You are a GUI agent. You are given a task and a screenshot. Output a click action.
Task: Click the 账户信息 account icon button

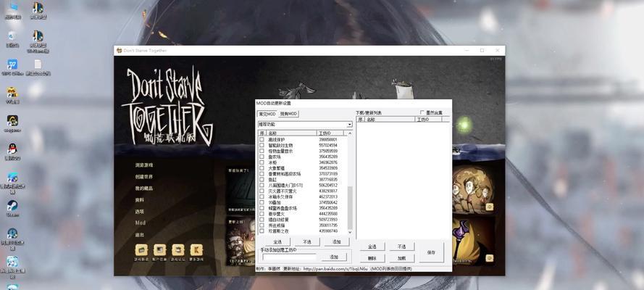coord(160,249)
